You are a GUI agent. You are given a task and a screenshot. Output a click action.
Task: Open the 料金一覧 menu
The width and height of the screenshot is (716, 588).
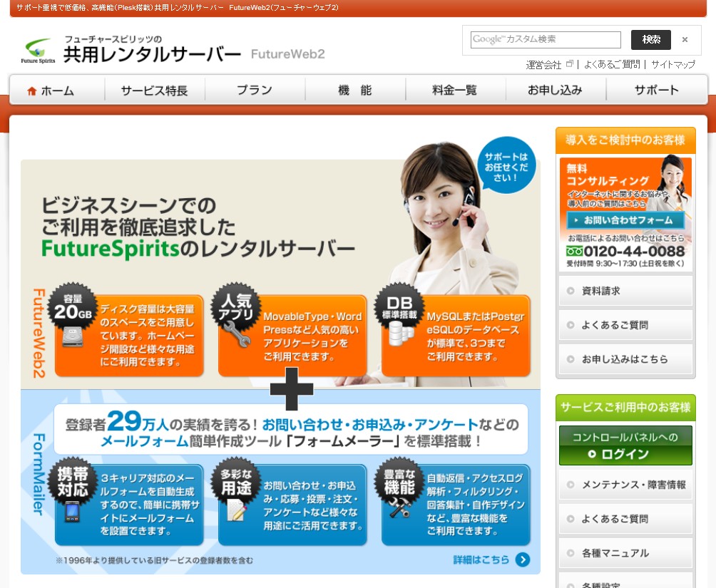click(x=455, y=91)
